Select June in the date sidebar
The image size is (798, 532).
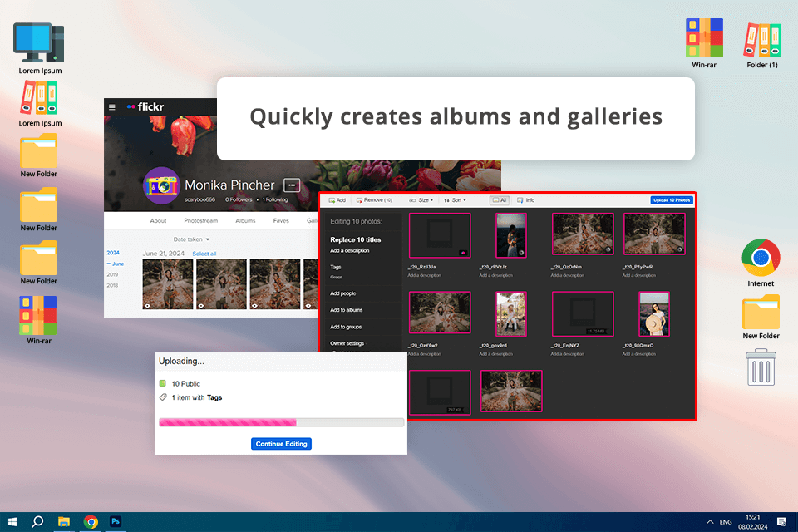click(116, 264)
